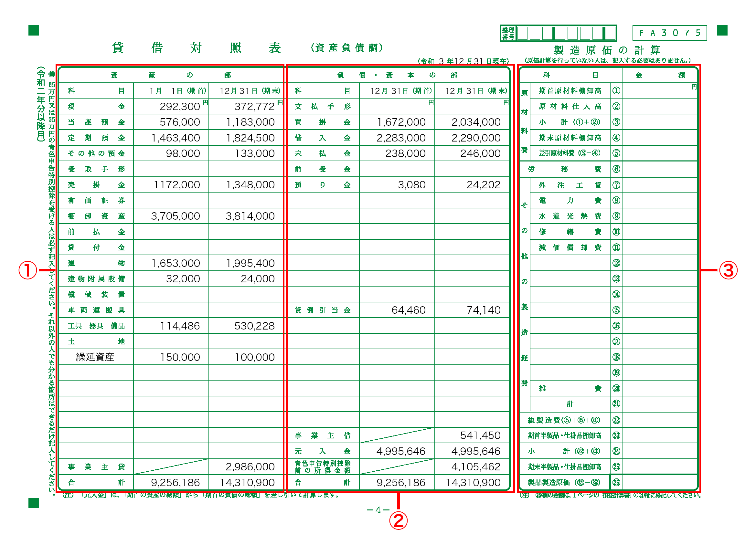Click the 総製造費(⑤+⑥+㉑) item label
Screen dimensions: 756x534
(x=564, y=421)
